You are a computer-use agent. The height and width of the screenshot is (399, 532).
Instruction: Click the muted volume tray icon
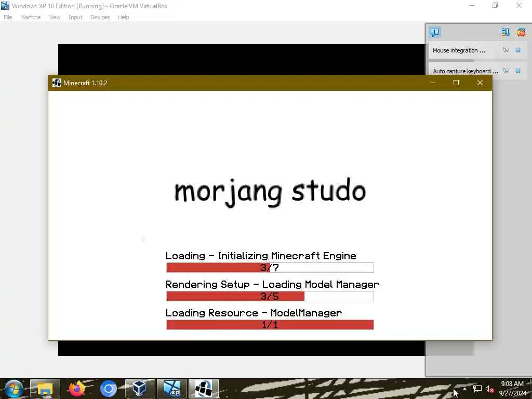click(x=489, y=389)
